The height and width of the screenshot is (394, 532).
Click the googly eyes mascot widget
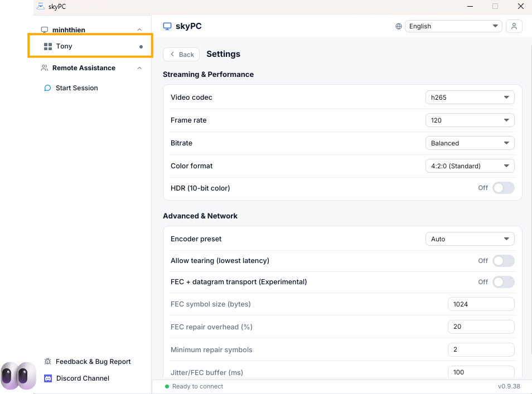pos(18,376)
